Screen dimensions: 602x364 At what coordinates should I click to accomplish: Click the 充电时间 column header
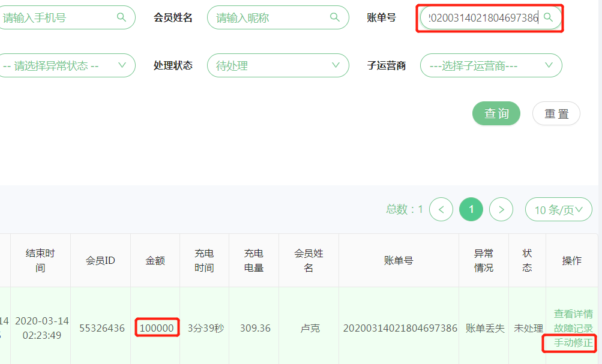pyautogui.click(x=204, y=261)
